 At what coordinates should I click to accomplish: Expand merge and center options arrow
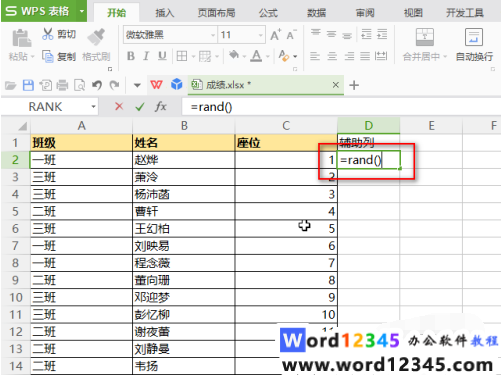(445, 57)
